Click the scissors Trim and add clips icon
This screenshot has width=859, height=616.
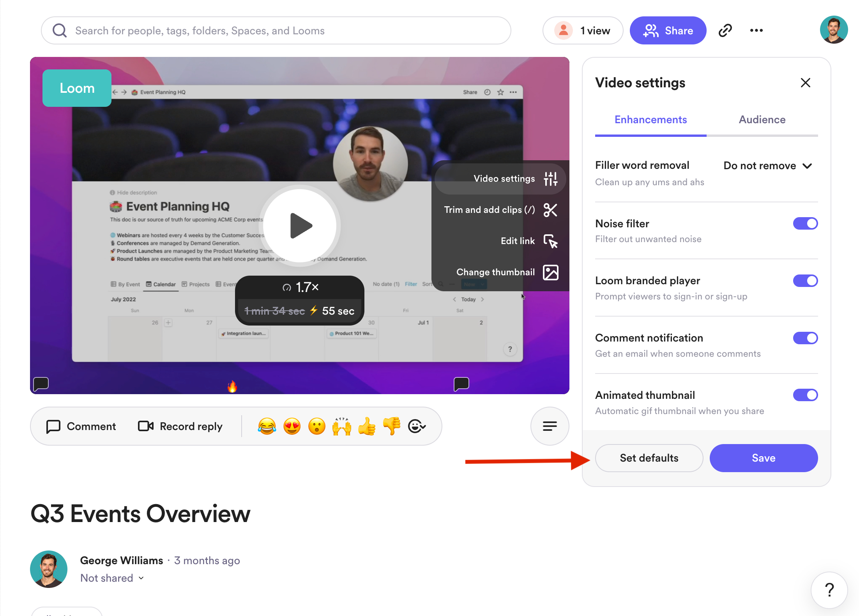click(550, 210)
